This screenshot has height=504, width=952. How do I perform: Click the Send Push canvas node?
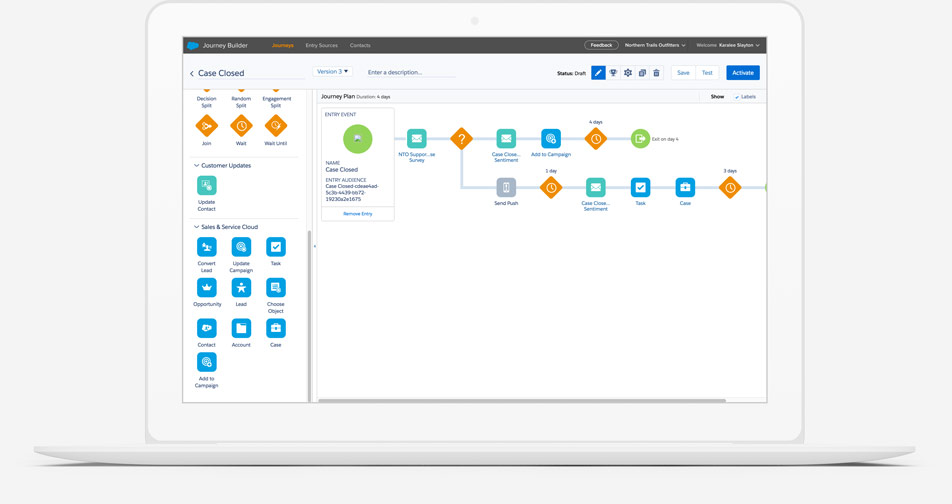(x=506, y=188)
